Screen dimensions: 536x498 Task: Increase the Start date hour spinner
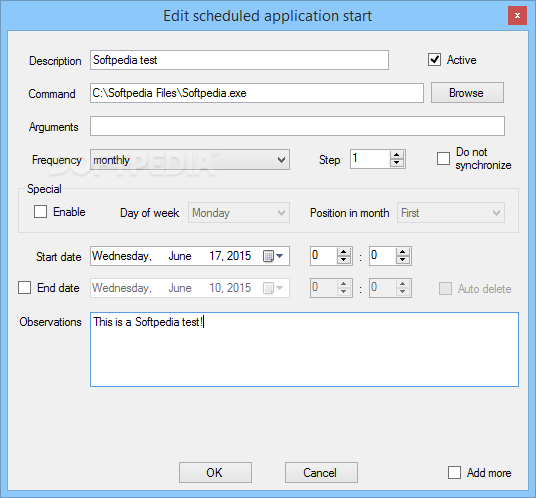coord(344,252)
